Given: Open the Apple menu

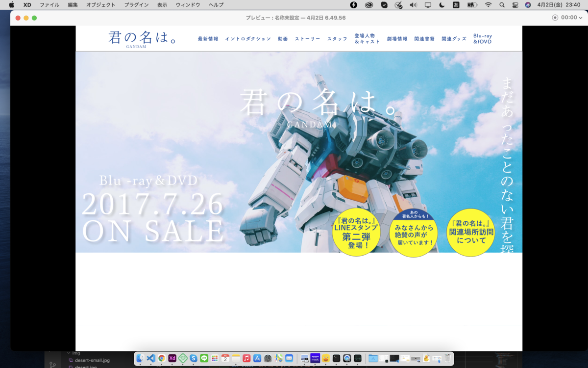Looking at the screenshot, I should click(11, 4).
